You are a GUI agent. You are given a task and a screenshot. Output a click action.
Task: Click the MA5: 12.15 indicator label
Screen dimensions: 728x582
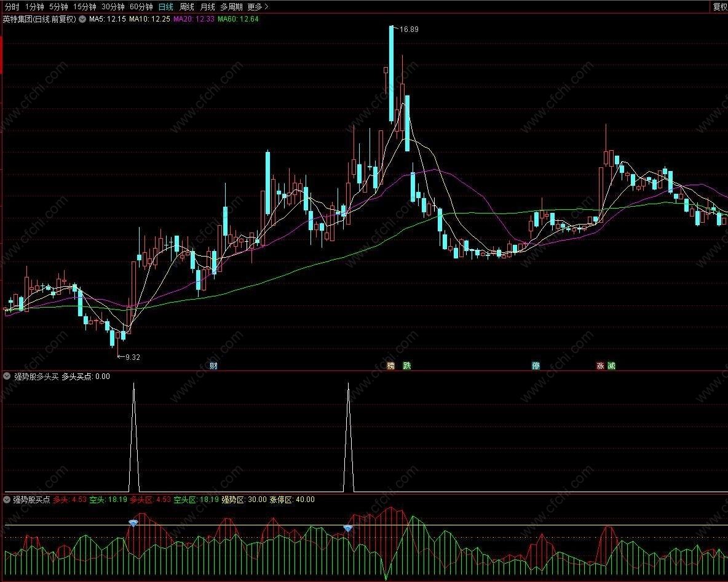(107, 19)
